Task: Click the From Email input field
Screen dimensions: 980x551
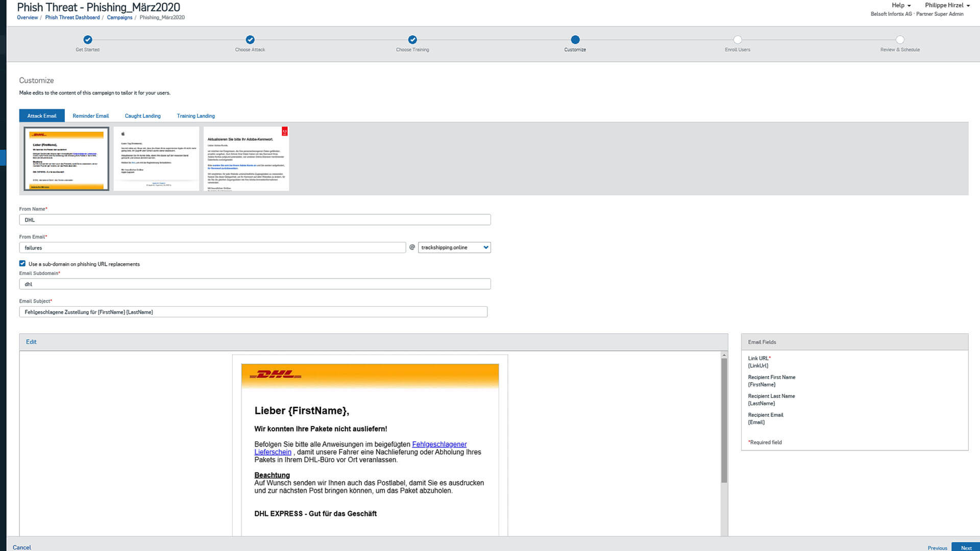Action: (212, 247)
